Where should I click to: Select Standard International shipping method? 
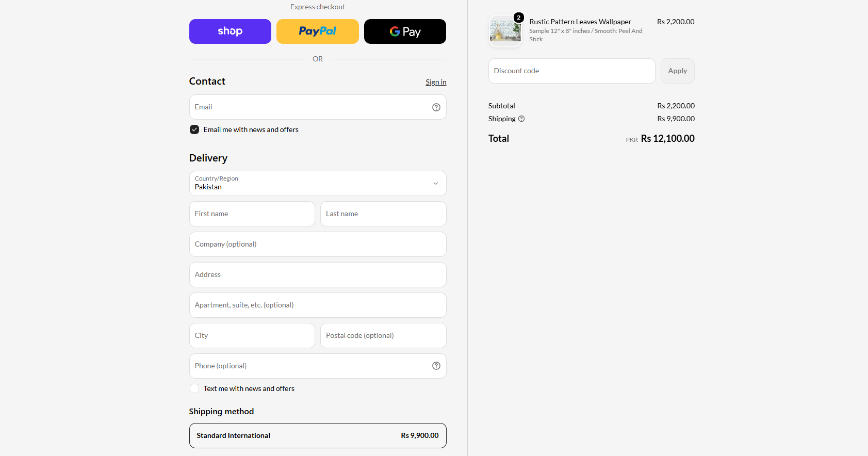(x=318, y=436)
